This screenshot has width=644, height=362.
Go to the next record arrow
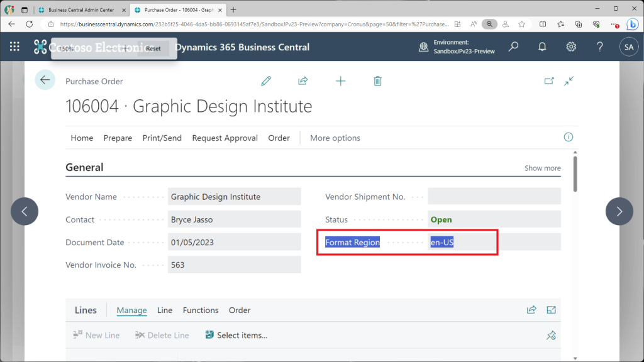[x=619, y=211]
